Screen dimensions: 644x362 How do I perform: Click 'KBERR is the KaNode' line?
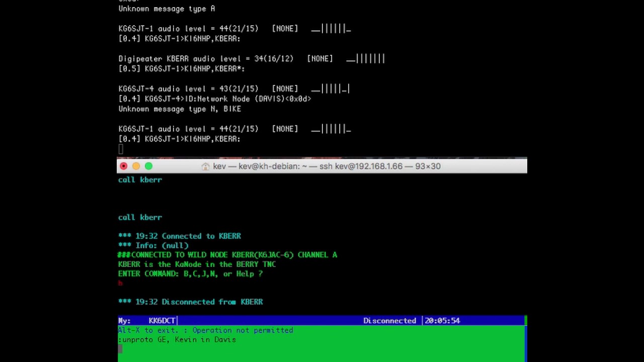click(197, 264)
